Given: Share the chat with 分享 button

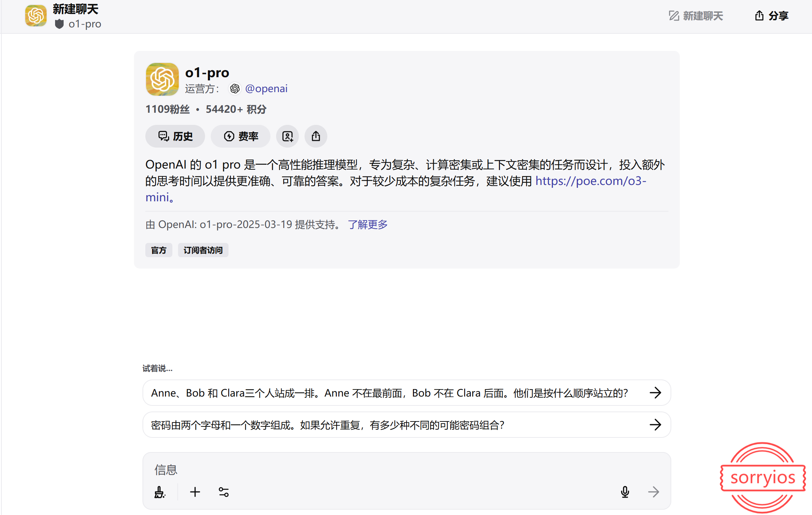Looking at the screenshot, I should (771, 16).
